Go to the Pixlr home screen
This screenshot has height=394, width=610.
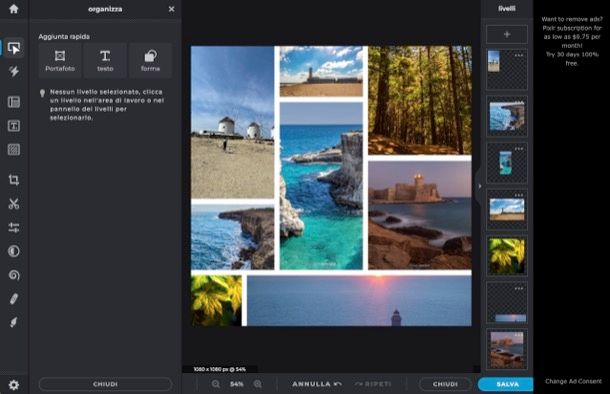coord(14,9)
